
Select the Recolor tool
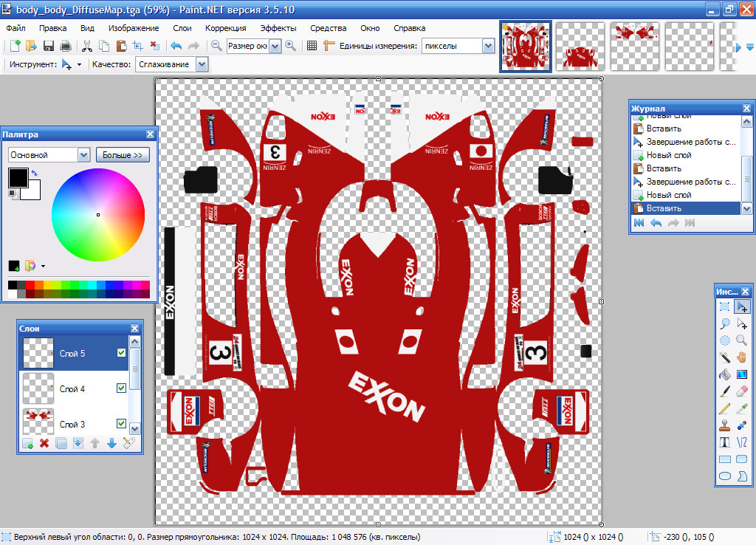click(x=741, y=425)
